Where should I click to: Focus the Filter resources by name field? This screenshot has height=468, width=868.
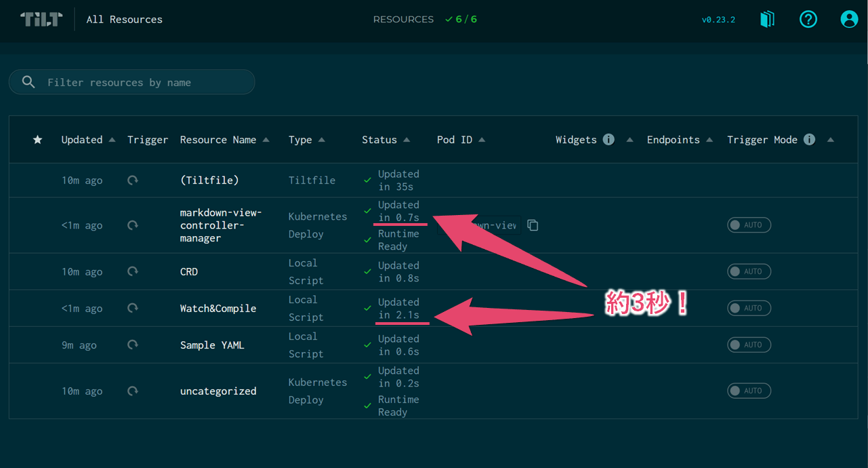tap(132, 82)
